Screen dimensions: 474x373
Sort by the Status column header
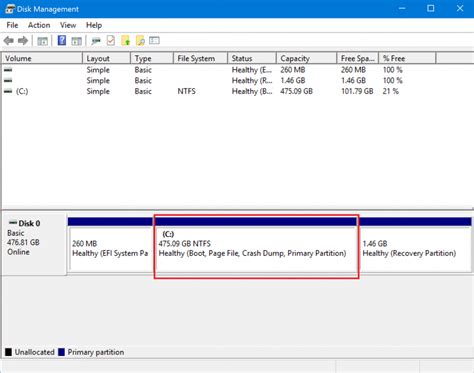point(252,58)
